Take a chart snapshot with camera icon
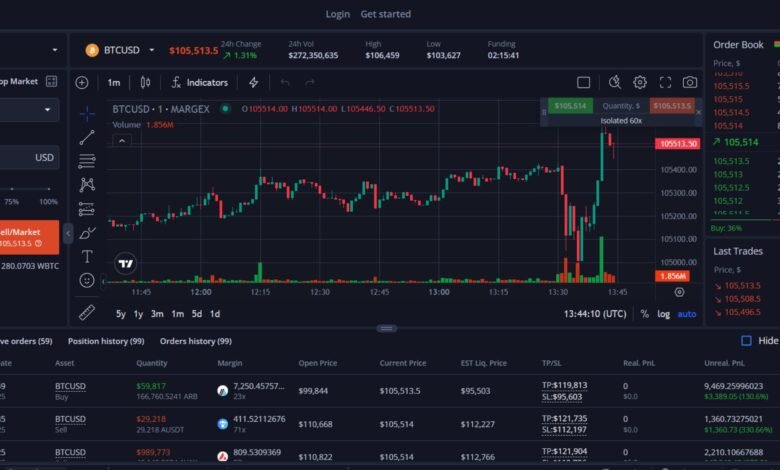The image size is (780, 470). click(689, 83)
